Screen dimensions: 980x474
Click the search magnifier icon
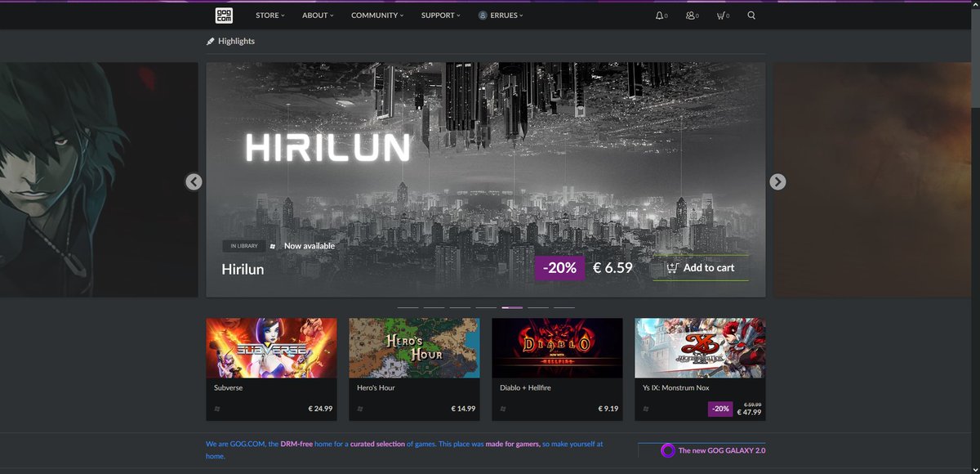click(x=751, y=16)
